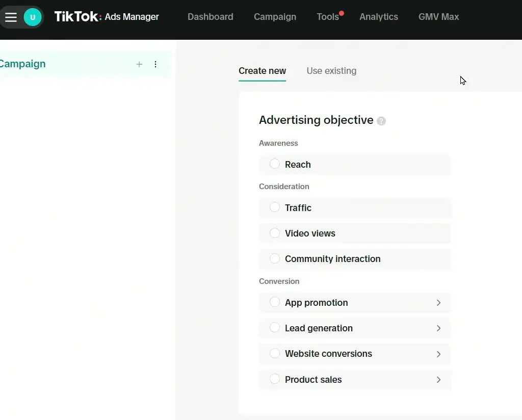Select the Reach objective radio button
The image size is (522, 420).
point(275,164)
